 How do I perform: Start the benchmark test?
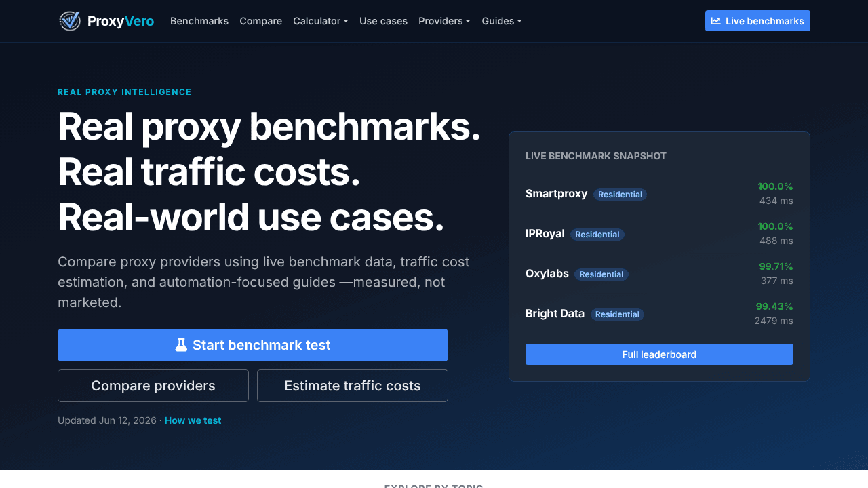253,345
